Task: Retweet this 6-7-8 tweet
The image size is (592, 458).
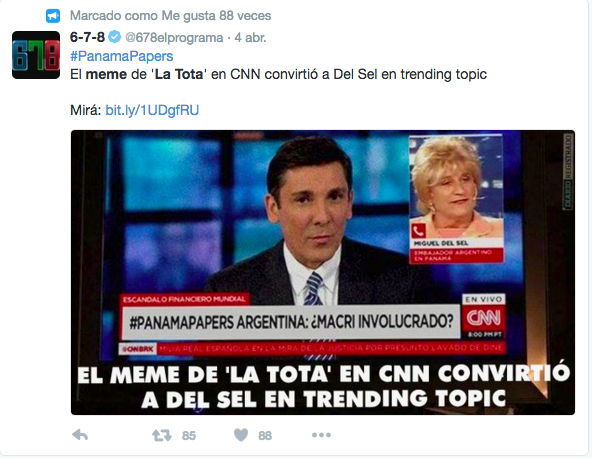Action: (162, 435)
